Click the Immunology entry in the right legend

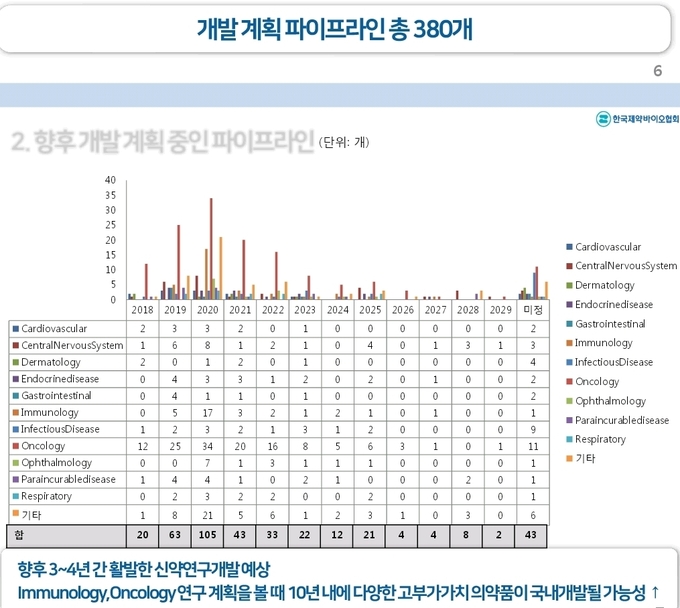603,343
